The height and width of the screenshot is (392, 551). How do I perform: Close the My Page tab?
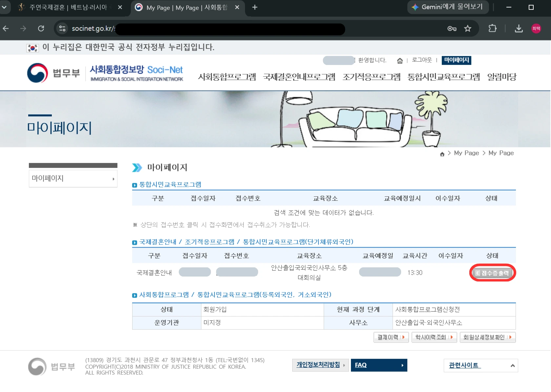pyautogui.click(x=237, y=7)
